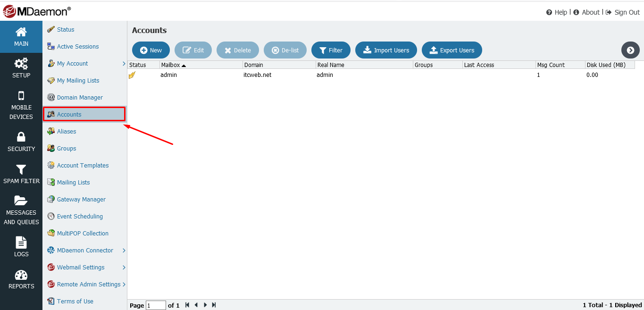Click the Aliases sidebar link
Image resolution: width=644 pixels, height=310 pixels.
67,132
